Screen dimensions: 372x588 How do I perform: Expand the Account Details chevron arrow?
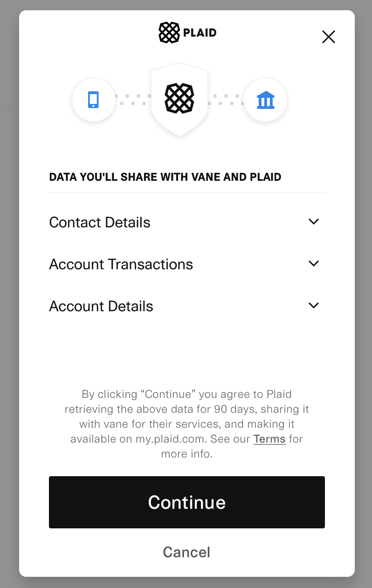tap(314, 306)
